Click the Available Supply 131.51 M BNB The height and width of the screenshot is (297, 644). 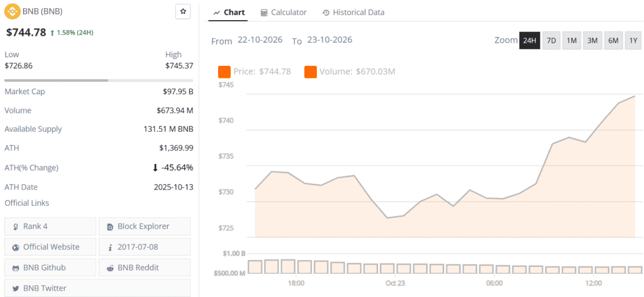[169, 129]
